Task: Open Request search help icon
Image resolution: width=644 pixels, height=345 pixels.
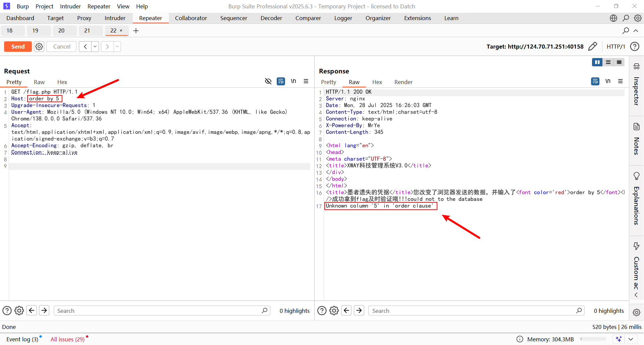Action: coord(7,310)
